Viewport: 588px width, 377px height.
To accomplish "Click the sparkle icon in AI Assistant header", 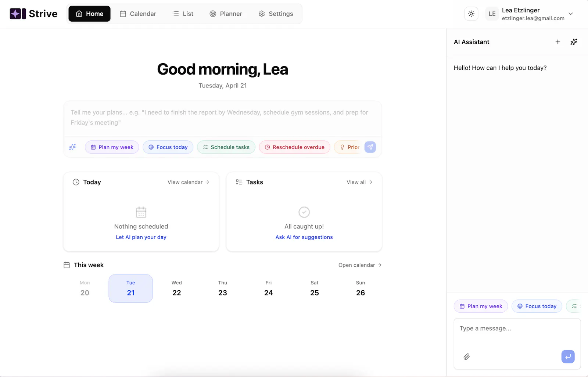I will point(574,42).
